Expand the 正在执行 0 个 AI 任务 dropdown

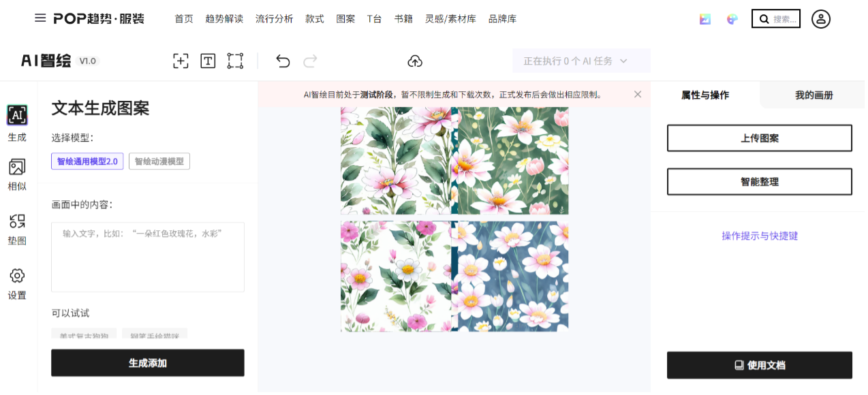pyautogui.click(x=581, y=61)
